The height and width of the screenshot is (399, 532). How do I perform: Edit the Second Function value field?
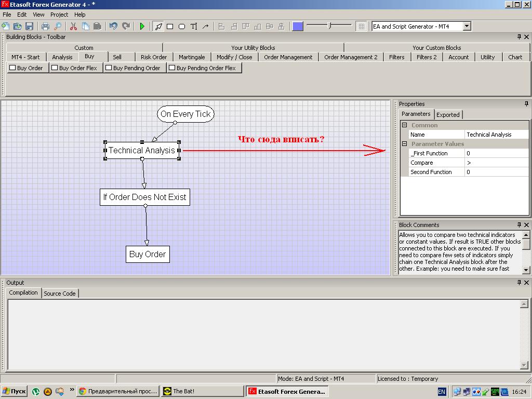(496, 172)
